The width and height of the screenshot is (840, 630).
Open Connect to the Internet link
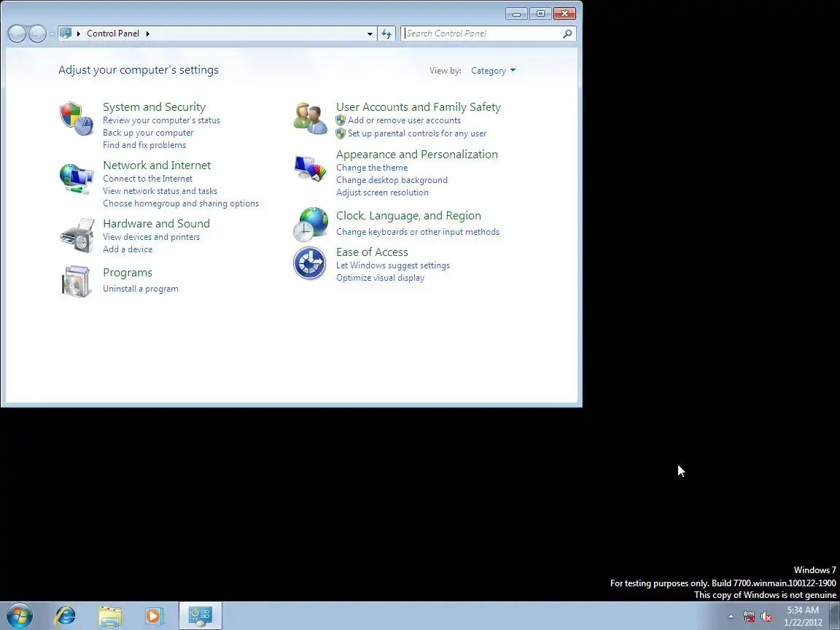[x=147, y=179]
